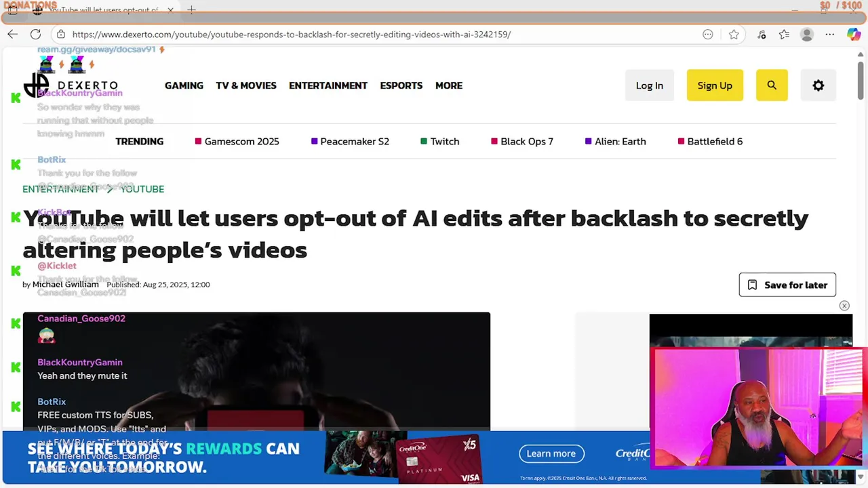This screenshot has height=488, width=868.
Task: Go back to the previous page
Action: point(13,34)
